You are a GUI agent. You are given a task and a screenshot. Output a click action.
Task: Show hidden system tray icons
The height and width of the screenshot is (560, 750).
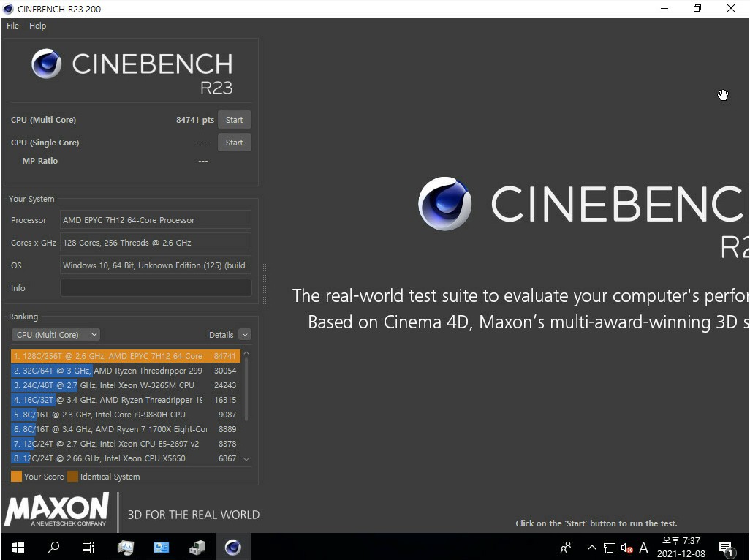[591, 548]
